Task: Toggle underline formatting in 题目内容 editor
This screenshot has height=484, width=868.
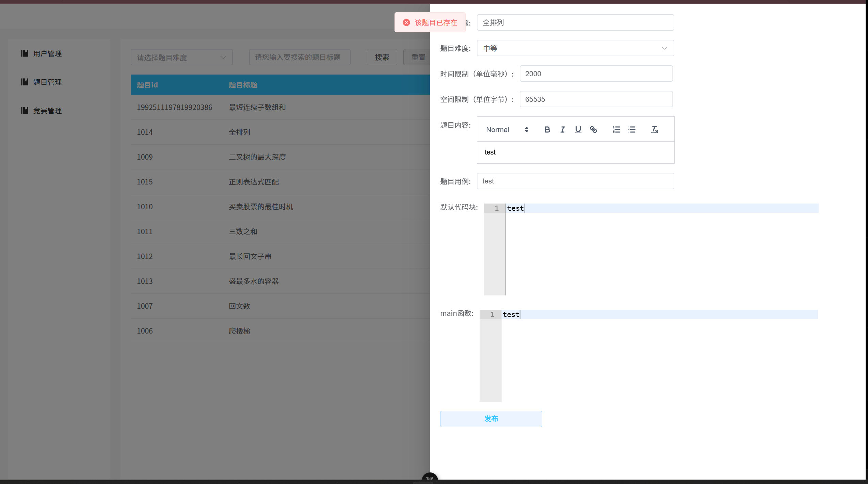Action: (x=578, y=129)
